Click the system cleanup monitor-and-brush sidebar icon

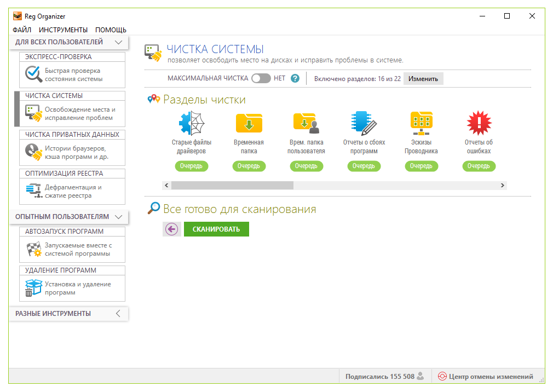(x=33, y=113)
